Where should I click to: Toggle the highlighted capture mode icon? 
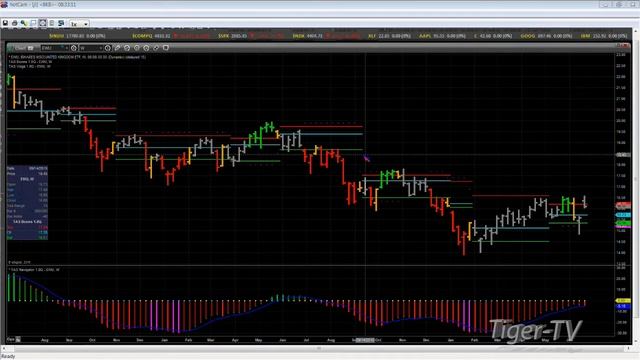[x=42, y=23]
